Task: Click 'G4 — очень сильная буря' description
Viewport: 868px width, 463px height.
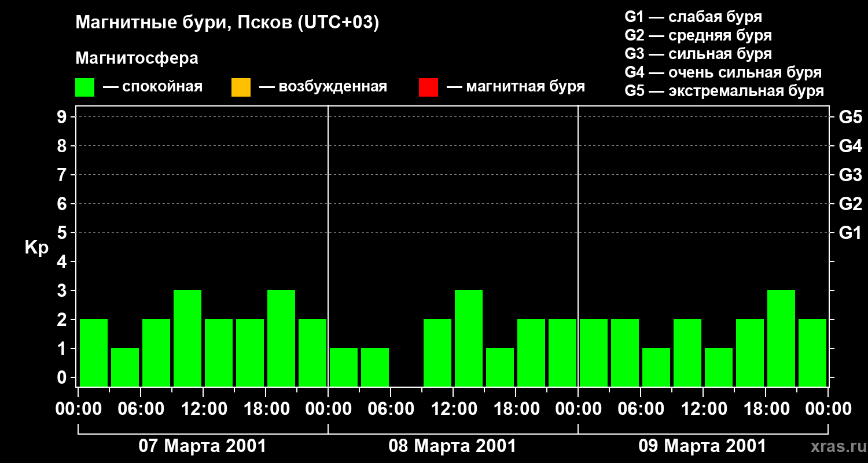Action: coord(723,72)
